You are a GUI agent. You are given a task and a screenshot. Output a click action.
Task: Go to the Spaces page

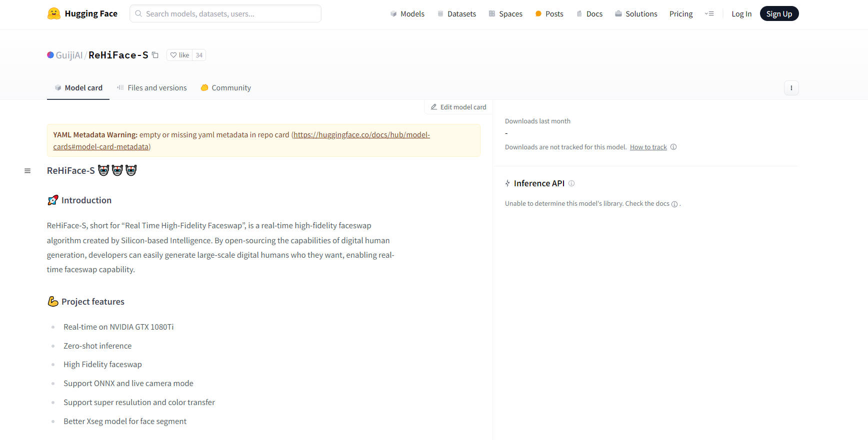(x=505, y=14)
